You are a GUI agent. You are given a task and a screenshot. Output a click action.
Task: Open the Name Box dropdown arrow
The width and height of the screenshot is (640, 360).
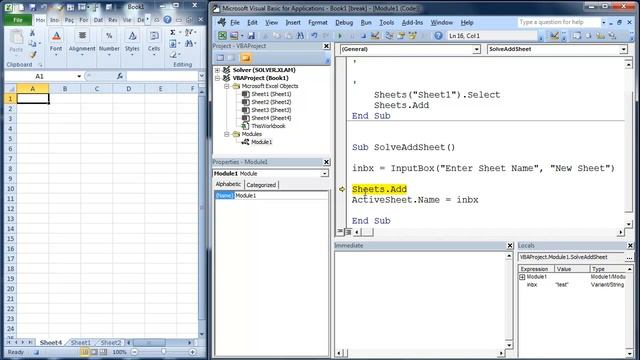(x=79, y=76)
